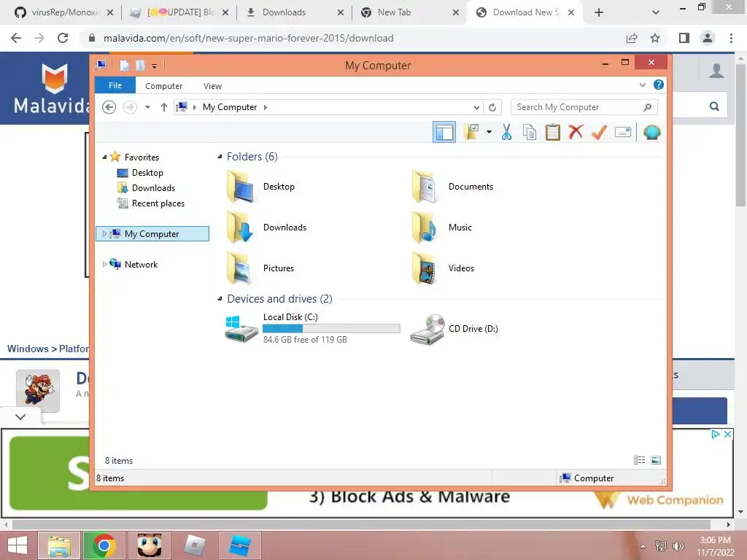
Task: Switch to large icons view
Action: [x=656, y=460]
